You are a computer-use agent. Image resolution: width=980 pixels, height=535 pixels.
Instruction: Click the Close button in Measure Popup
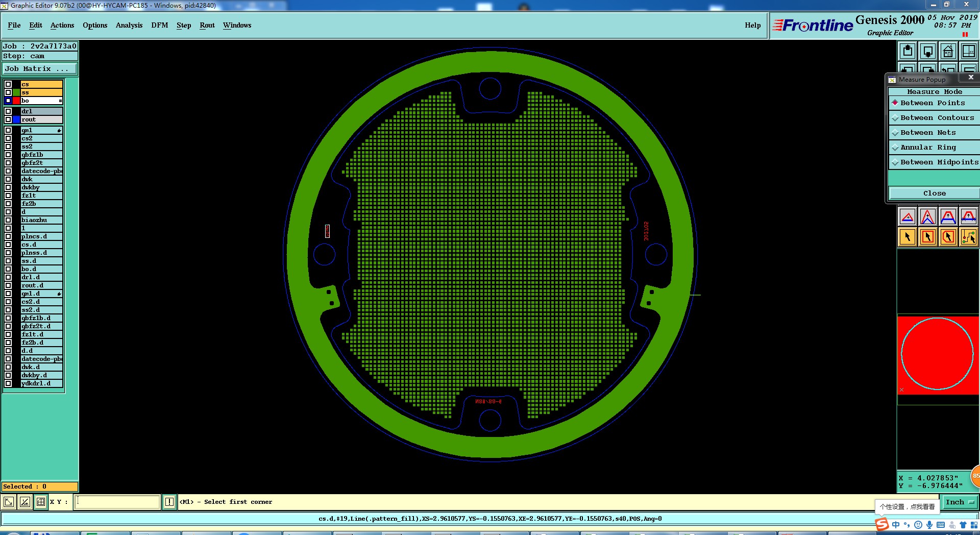(x=934, y=193)
